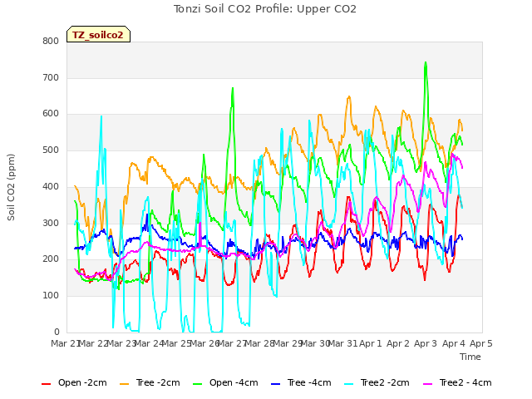This screenshot has width=532, height=399.
Task: Click the 600 y-axis tick label
Action: point(51,114)
